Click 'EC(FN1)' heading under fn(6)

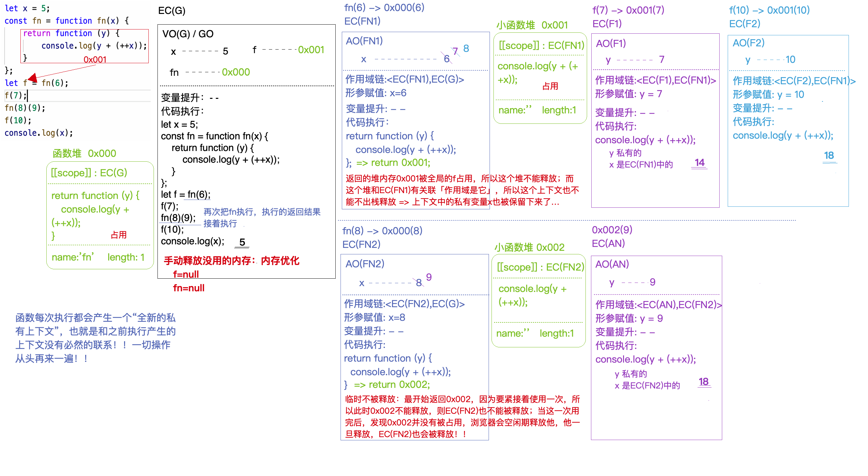point(362,21)
